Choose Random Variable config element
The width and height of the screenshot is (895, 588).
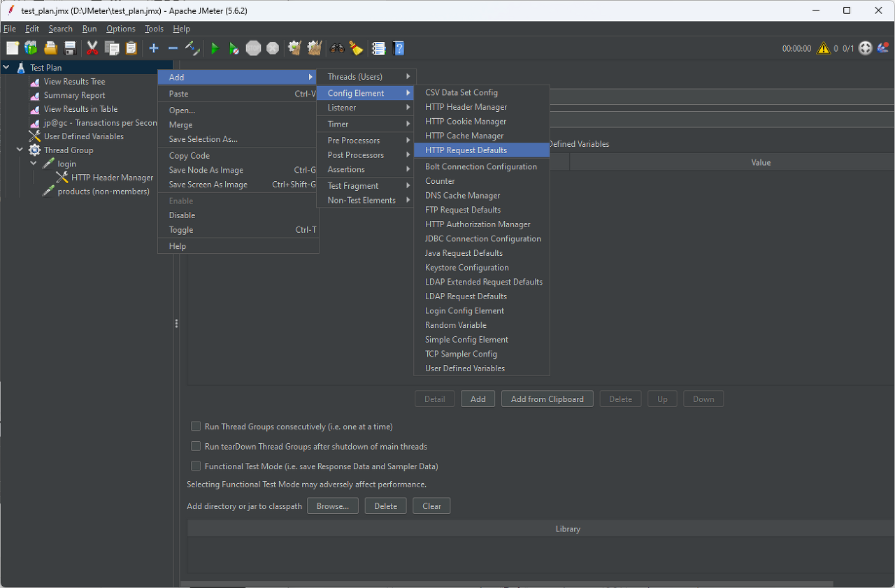click(x=482, y=325)
